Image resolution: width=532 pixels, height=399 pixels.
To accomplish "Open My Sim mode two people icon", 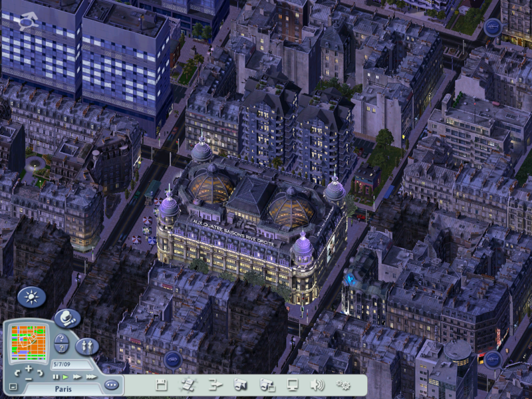I will coord(87,346).
